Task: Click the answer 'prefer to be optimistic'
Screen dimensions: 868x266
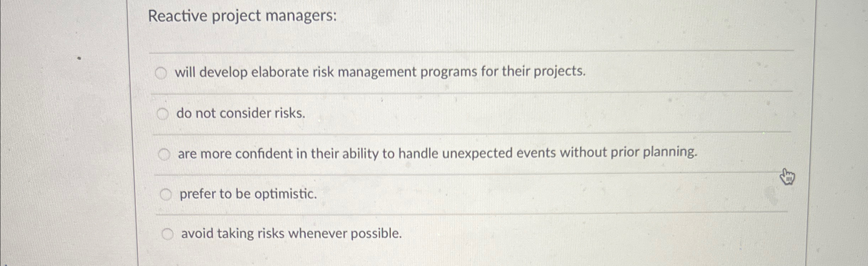Action: point(248,195)
